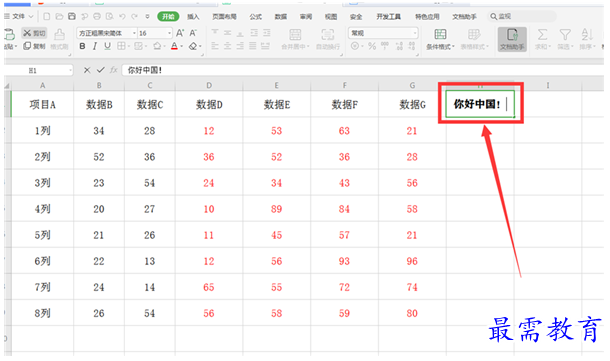Click the align-left icon

click(215, 46)
